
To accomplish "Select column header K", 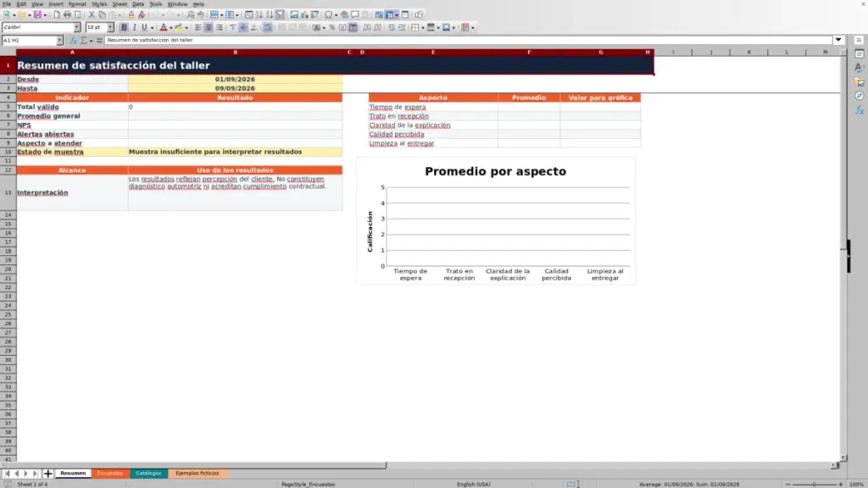I will [749, 52].
